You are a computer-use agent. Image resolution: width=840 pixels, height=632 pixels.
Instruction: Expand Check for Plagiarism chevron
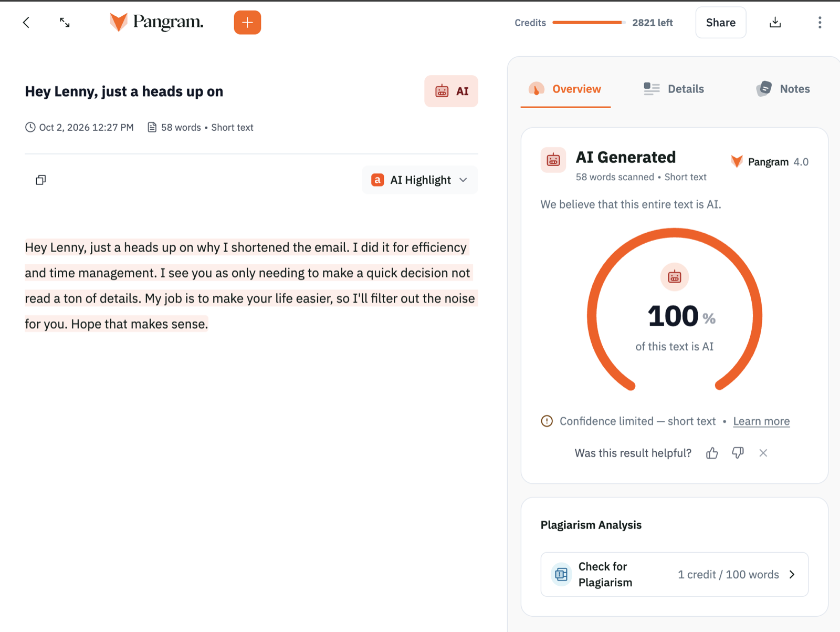click(x=792, y=575)
